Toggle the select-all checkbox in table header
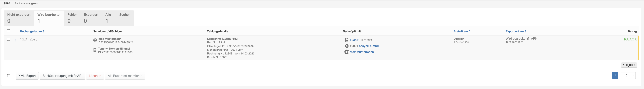 click(8, 31)
